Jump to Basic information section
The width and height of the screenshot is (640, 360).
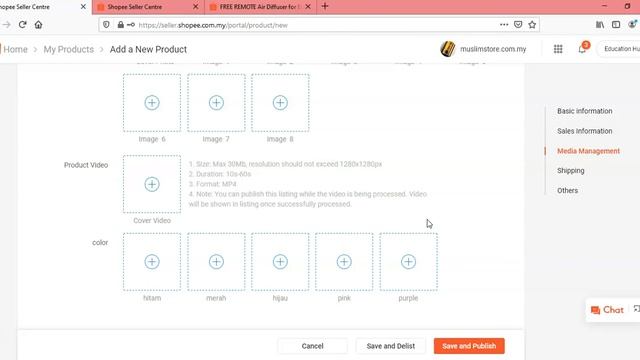click(584, 111)
